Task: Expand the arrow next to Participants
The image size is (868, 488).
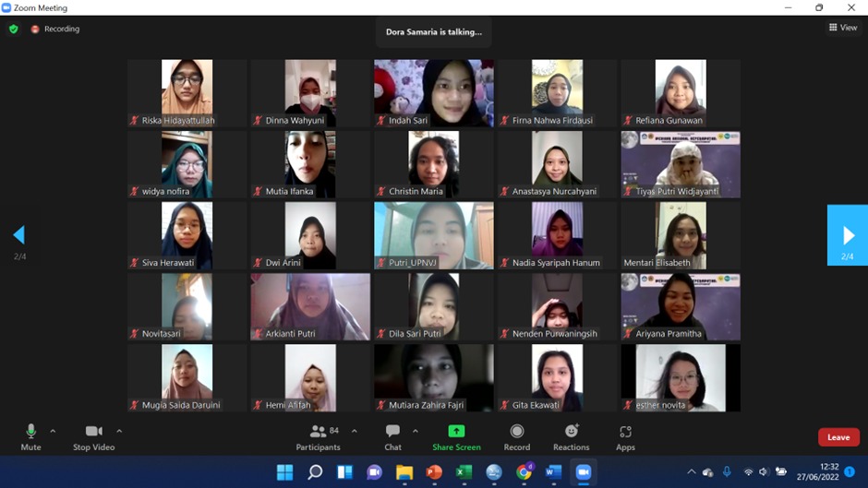Action: [x=355, y=431]
